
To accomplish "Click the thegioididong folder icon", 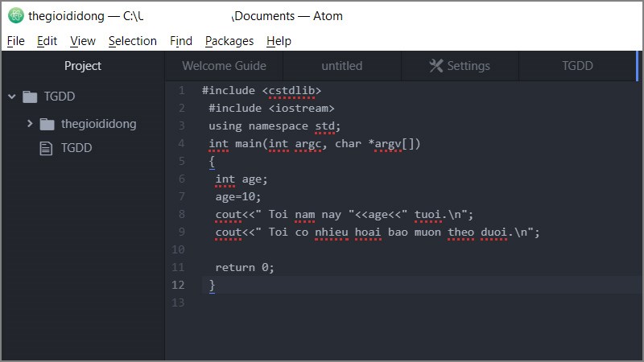I will click(47, 124).
